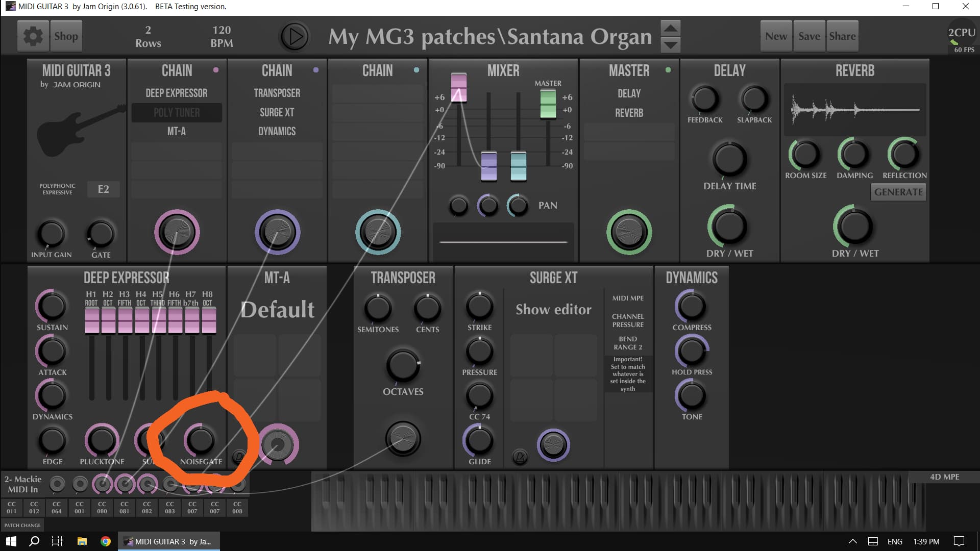
Task: Toggle Channel Pressure in Surge XT
Action: [x=628, y=320]
